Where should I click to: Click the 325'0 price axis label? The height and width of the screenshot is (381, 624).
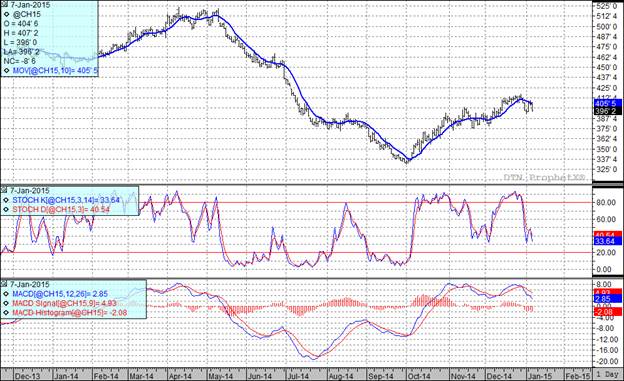pyautogui.click(x=606, y=169)
